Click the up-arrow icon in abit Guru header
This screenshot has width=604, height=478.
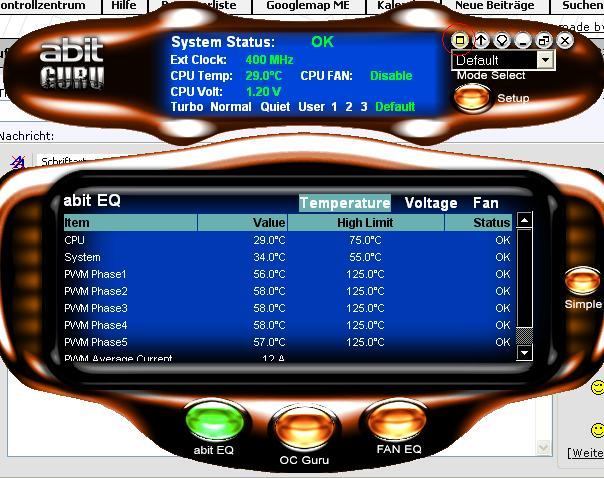[x=481, y=40]
